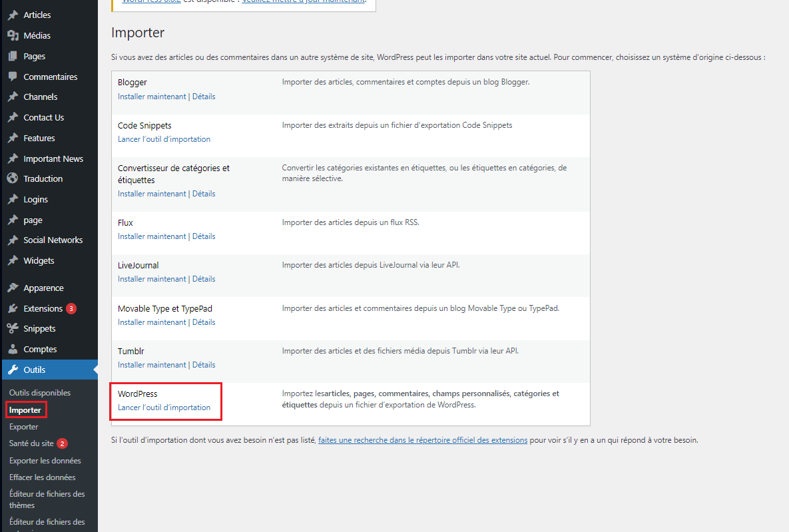Click the Comptes user icon
789x532 pixels.
(12, 349)
